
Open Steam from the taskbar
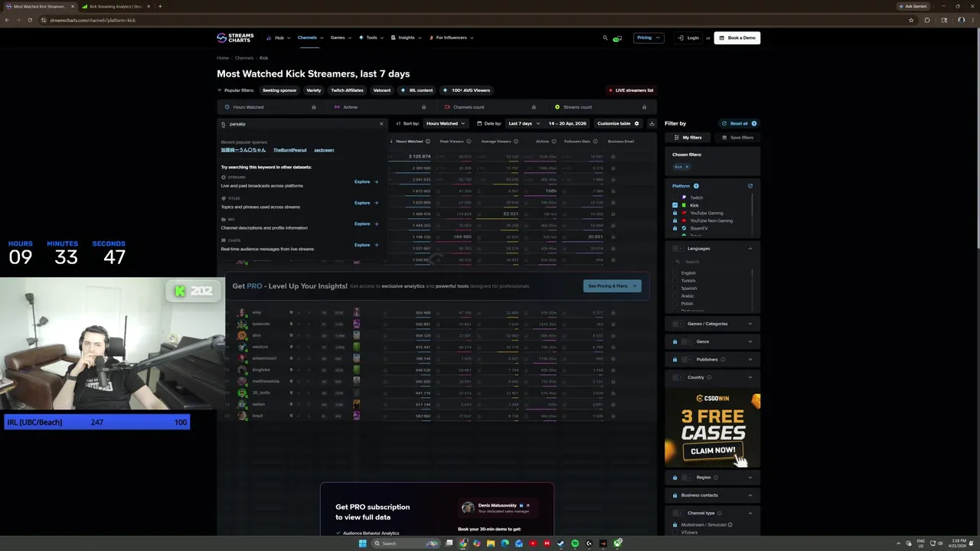(x=561, y=543)
